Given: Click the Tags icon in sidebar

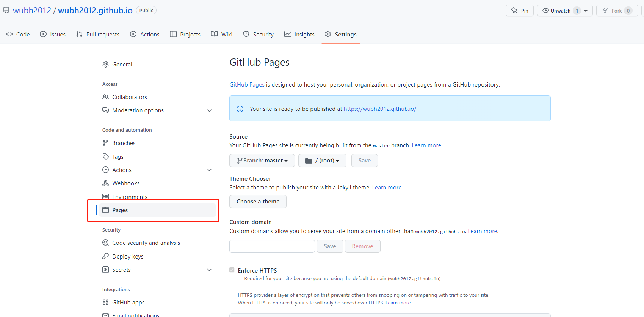Looking at the screenshot, I should click(105, 156).
